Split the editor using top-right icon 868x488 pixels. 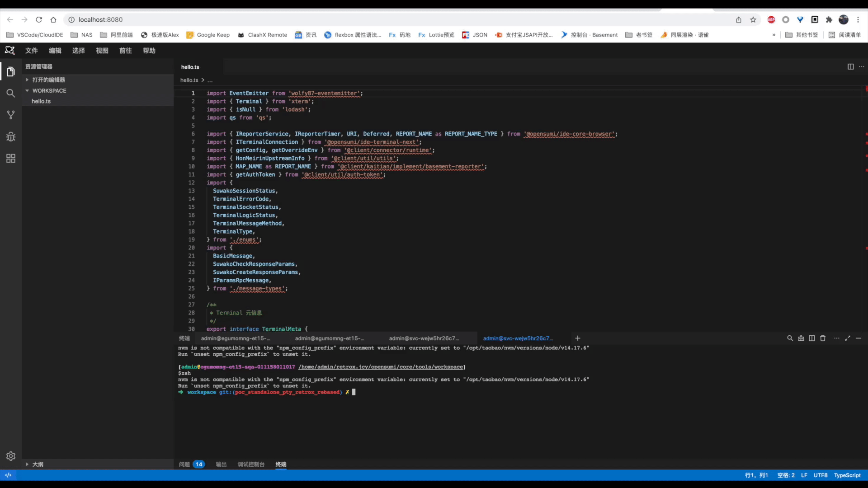pos(850,66)
